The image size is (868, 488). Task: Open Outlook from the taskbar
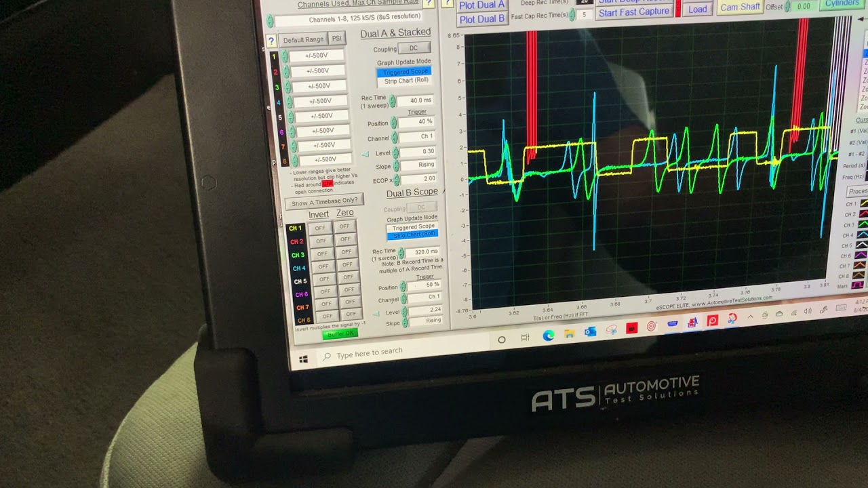589,331
